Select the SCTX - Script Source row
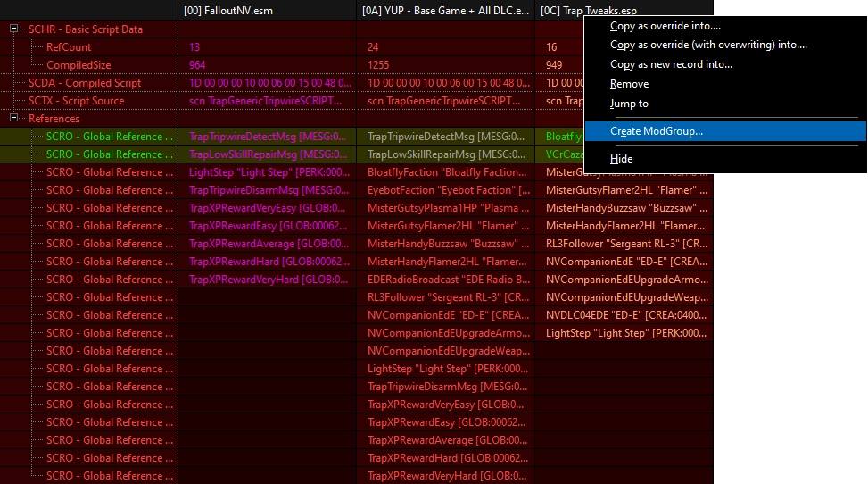Viewport: 868px width, 484px height. [x=77, y=101]
